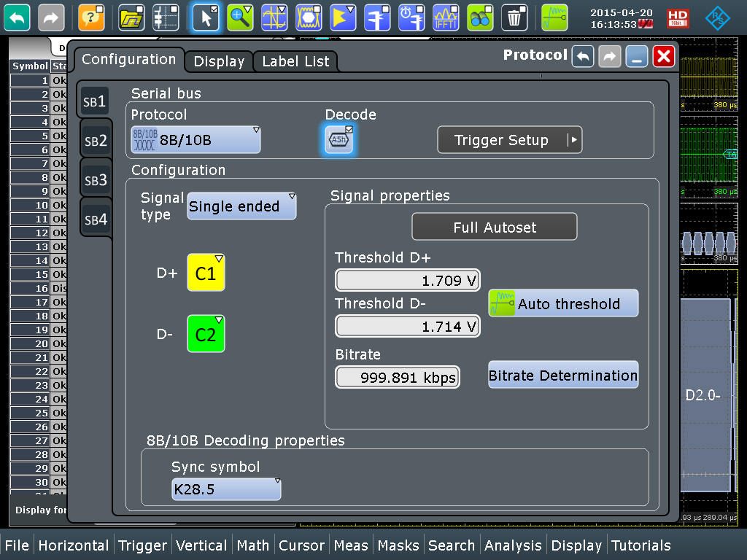Open the Trigger Setup button
The height and width of the screenshot is (560, 747).
pos(509,140)
